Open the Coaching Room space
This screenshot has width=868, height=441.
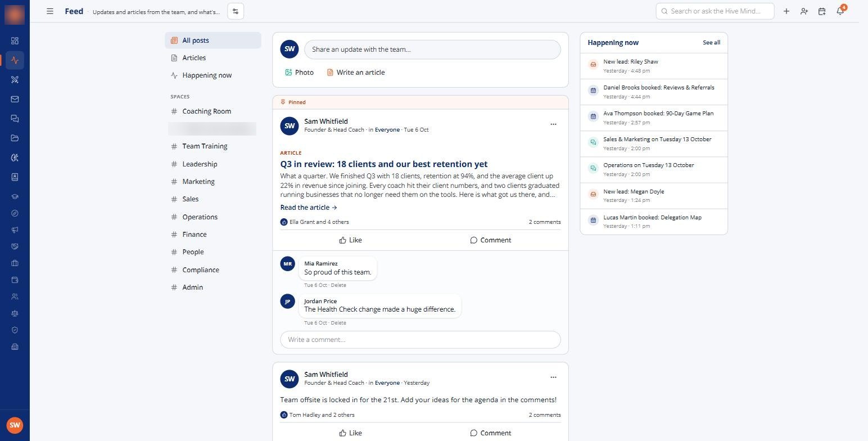213,111
